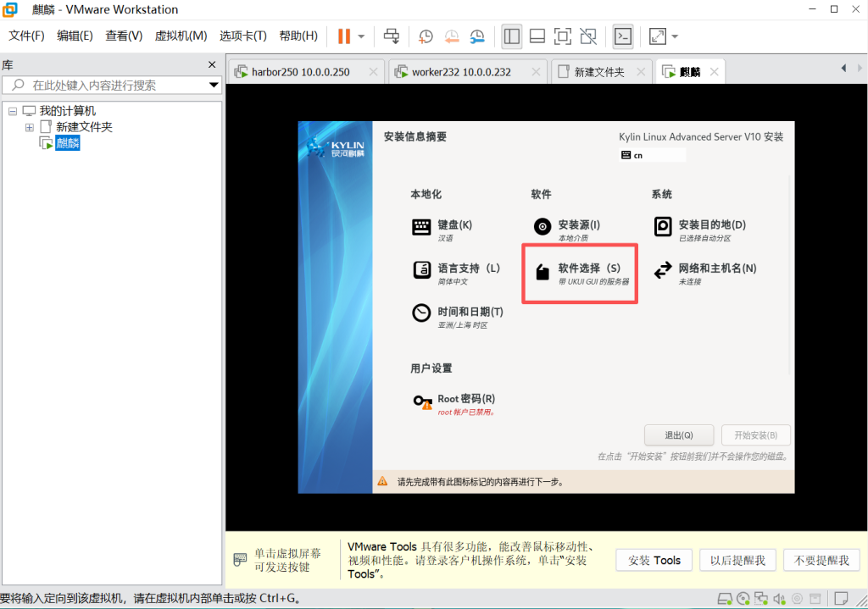Toggle the thumbnail bar view icon
The image size is (868, 609).
[537, 36]
